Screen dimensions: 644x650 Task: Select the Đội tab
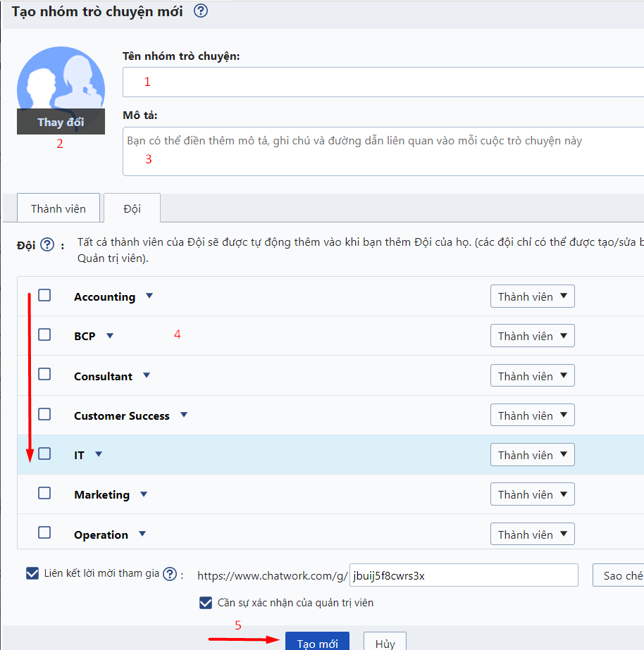(132, 208)
